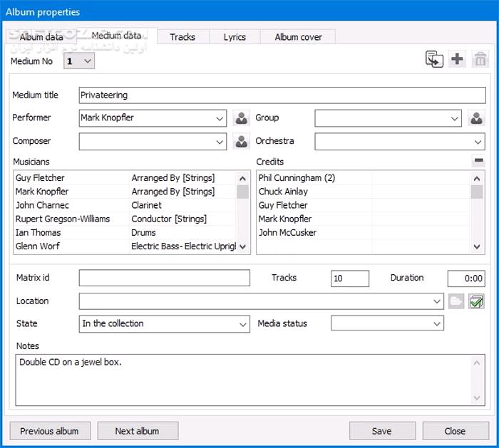This screenshot has width=499, height=448.
Task: Click the delete medium trash icon
Action: (x=480, y=60)
